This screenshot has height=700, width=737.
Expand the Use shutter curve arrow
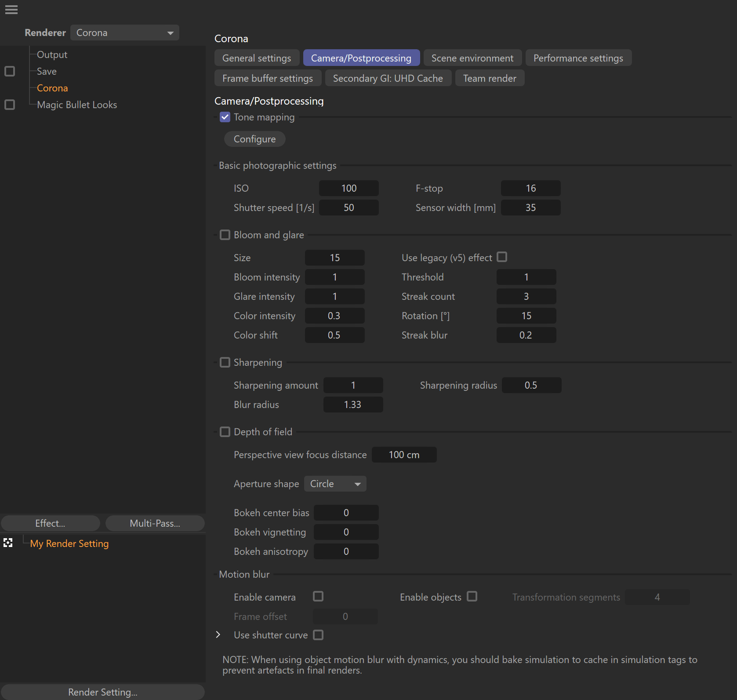[218, 634]
